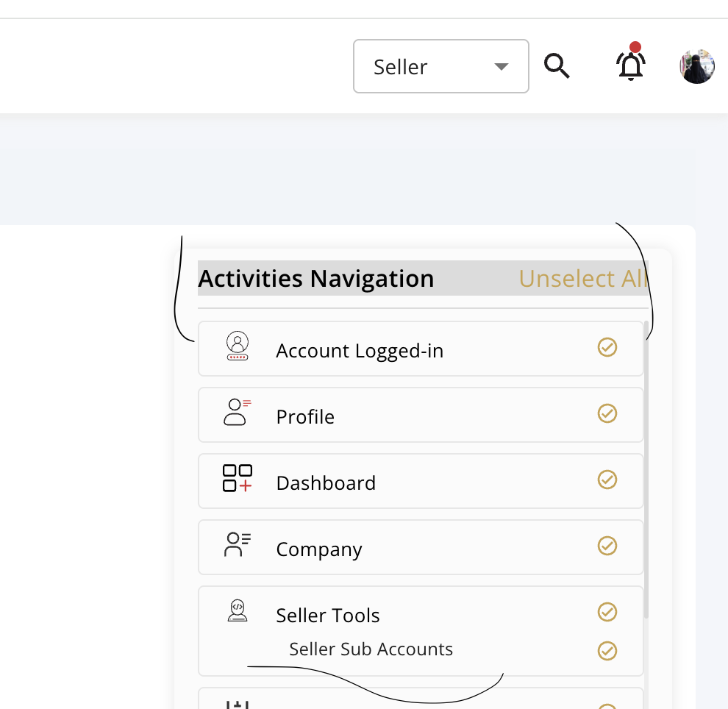728x709 pixels.
Task: Uncheck the Seller Sub Accounts checkmark
Action: click(607, 651)
